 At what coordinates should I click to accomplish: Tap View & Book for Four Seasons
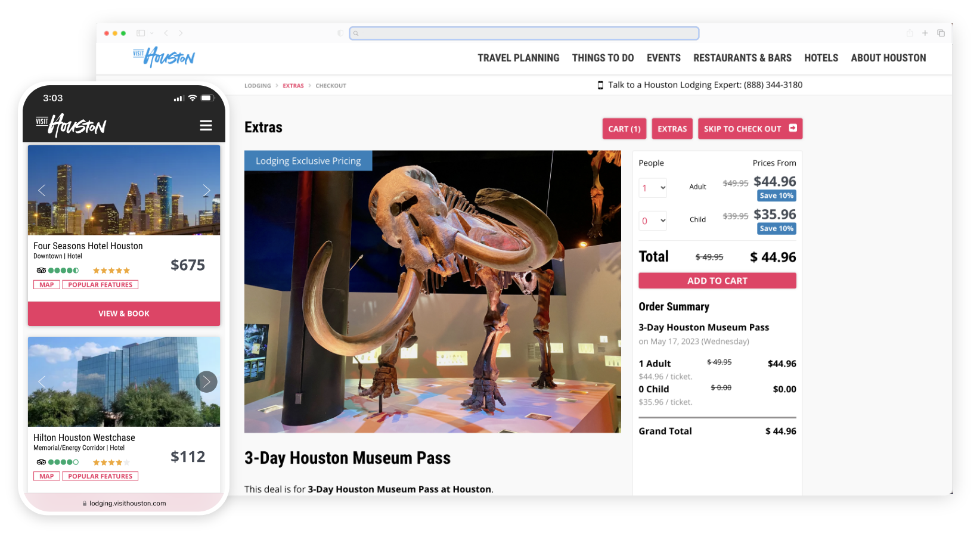coord(124,313)
